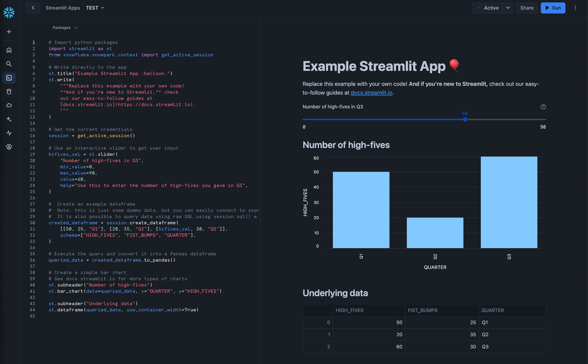Click the QUARTER column header in table
This screenshot has height=364, width=588.
tap(512, 310)
